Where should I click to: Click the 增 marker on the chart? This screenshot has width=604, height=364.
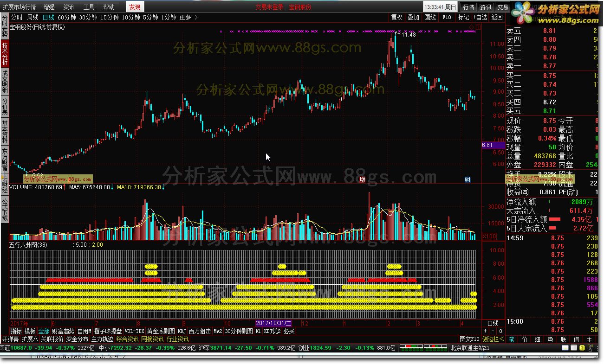coord(362,179)
